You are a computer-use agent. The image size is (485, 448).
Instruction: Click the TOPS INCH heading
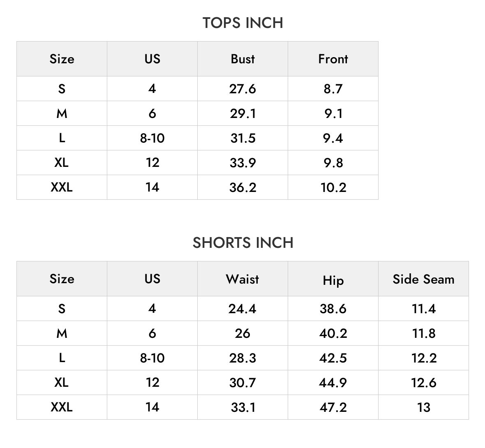point(243,23)
